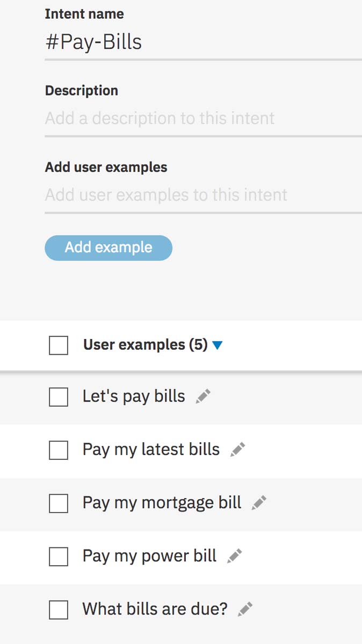The image size is (362, 644).
Task: Edit the "Let's pay bills" example pencil
Action: coord(203,397)
